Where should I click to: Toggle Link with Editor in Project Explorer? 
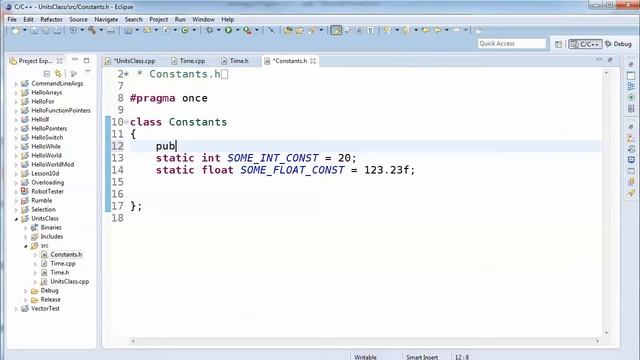(x=58, y=73)
